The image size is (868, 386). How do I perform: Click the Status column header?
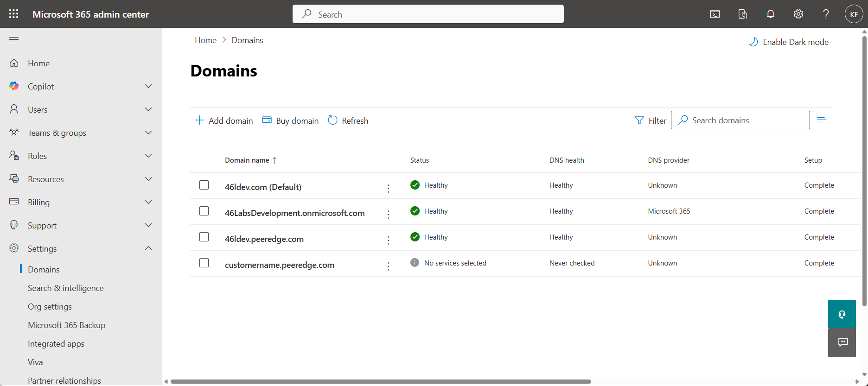(x=420, y=160)
